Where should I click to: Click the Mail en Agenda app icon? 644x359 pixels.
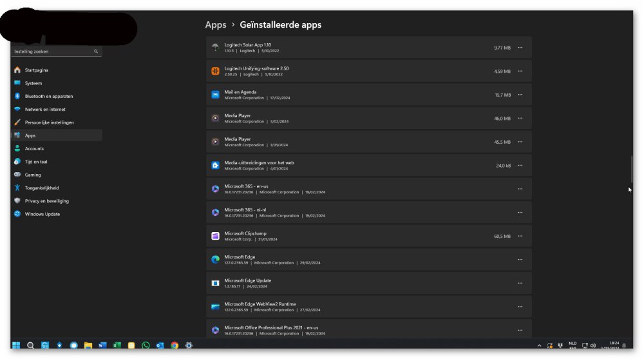click(216, 95)
